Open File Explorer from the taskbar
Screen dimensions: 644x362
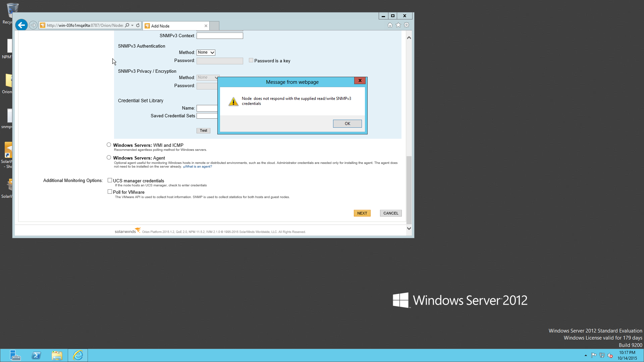pos(57,355)
